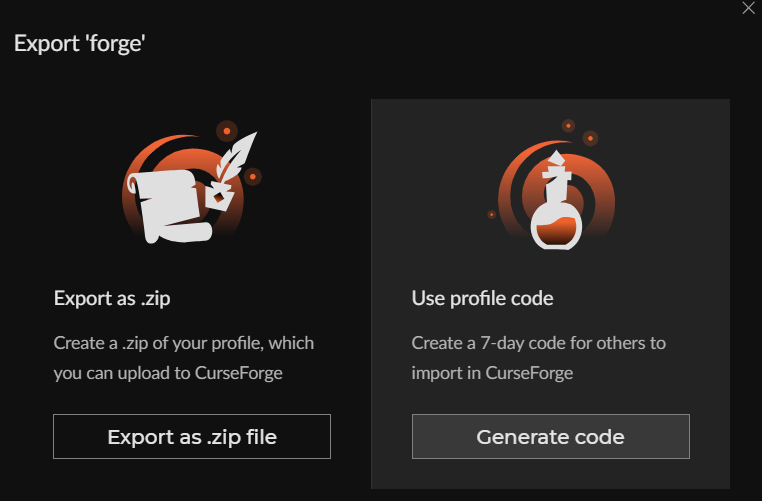Click the 'Create a 7-day code' description
The height and width of the screenshot is (501, 762).
pyautogui.click(x=538, y=358)
